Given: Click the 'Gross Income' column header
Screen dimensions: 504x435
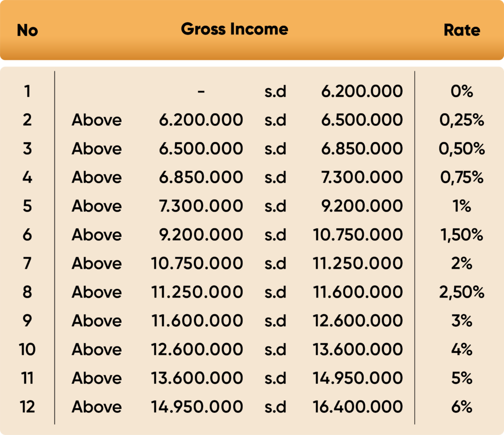Looking at the screenshot, I should 234,29.
